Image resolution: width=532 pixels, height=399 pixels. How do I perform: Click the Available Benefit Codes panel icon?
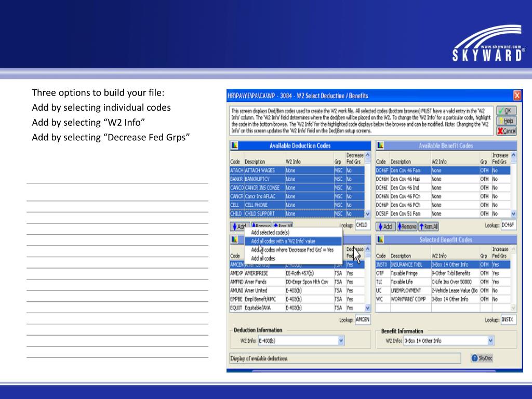pyautogui.click(x=380, y=145)
